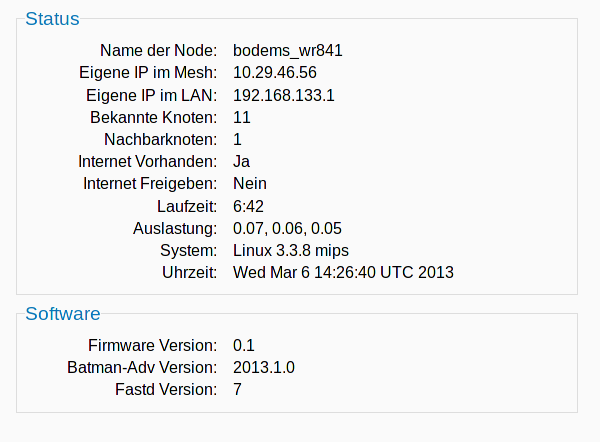
Task: Click the Software section heading
Action: click(63, 314)
